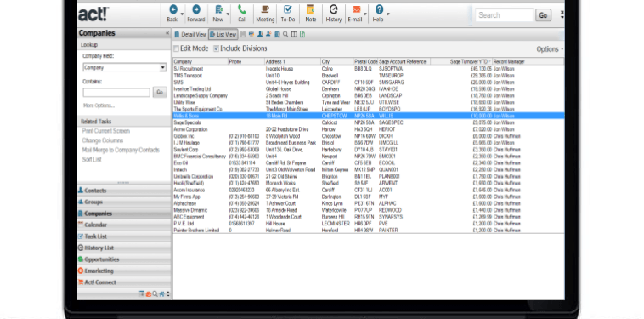This screenshot has width=644, height=319.
Task: Click Mail Merge to Company Contacts link
Action: tap(121, 150)
